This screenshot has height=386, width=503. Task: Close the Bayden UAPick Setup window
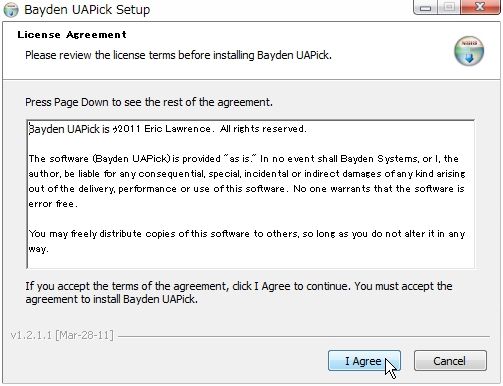pyautogui.click(x=480, y=7)
